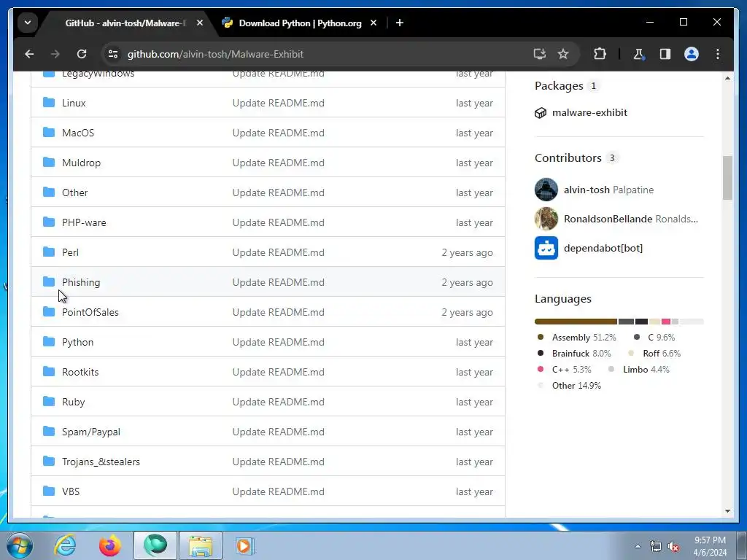Open the Contributors section heading

(568, 157)
